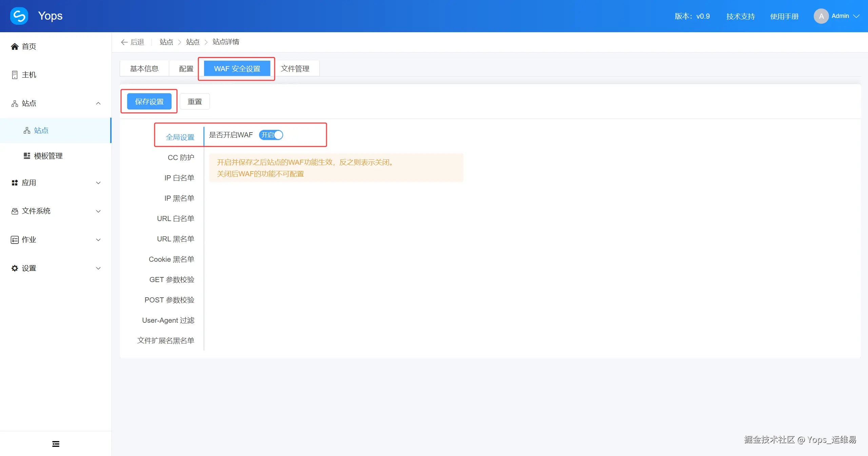Click the 保存设置 button

(x=149, y=101)
